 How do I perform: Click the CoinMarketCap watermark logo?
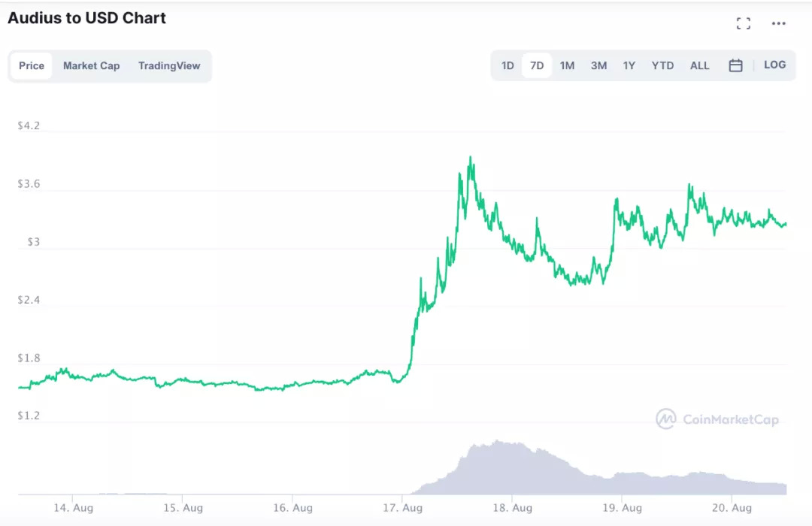click(717, 419)
